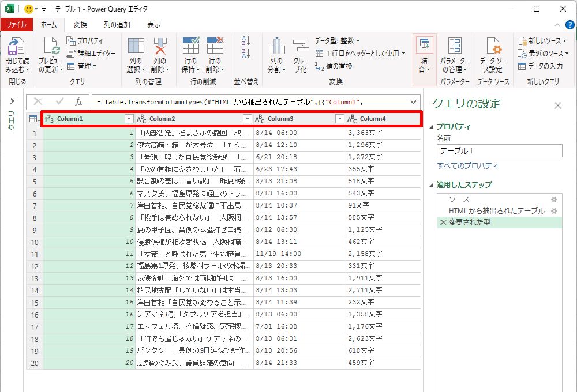Switch to the 変換 ribbon tab
Viewport: 577px width, 392px height.
coord(80,25)
